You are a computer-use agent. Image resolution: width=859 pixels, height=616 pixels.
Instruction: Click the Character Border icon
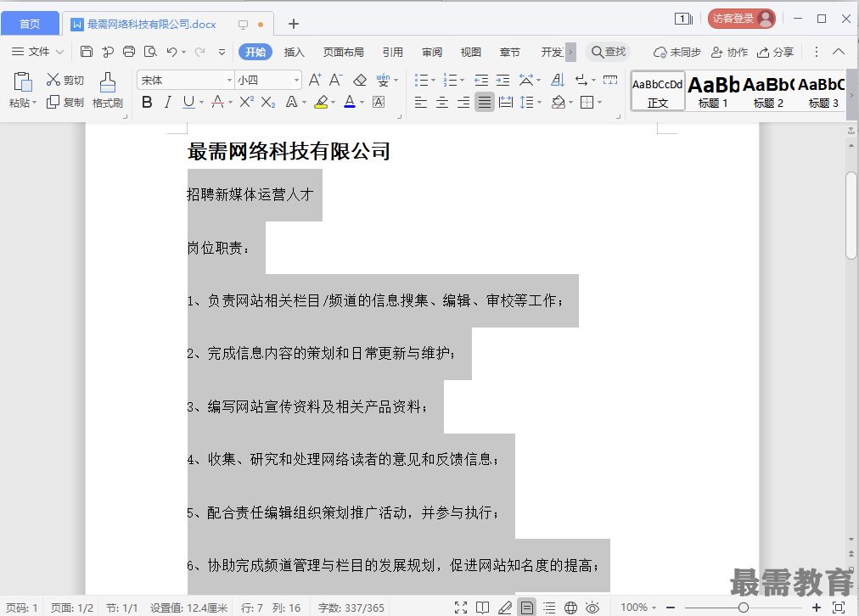point(379,102)
